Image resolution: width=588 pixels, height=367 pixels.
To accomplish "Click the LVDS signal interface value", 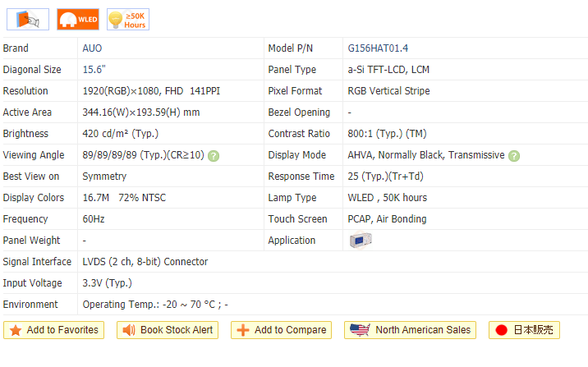I will tap(145, 262).
